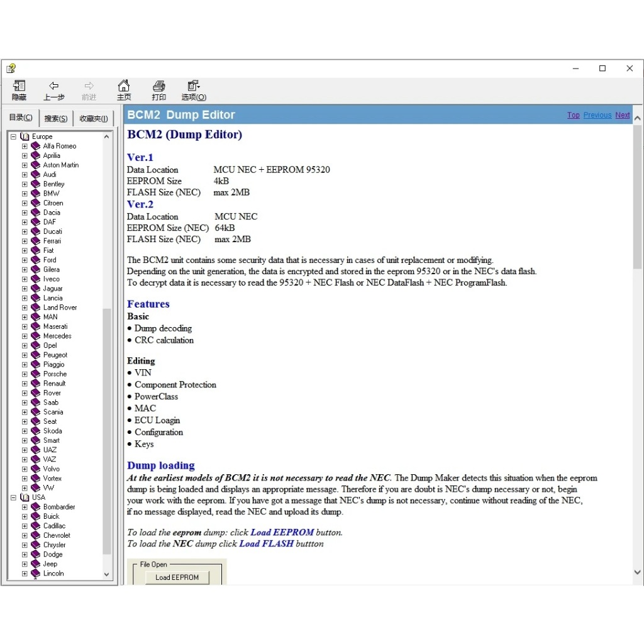Click the Next link in header

(x=622, y=115)
